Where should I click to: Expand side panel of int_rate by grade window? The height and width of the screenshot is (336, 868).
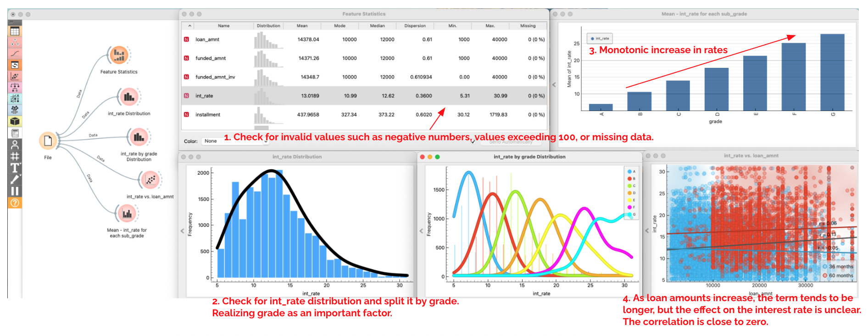(x=421, y=231)
